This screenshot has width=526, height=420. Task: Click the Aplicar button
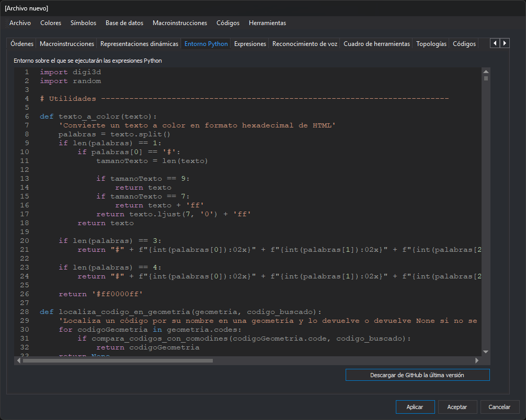pos(415,407)
